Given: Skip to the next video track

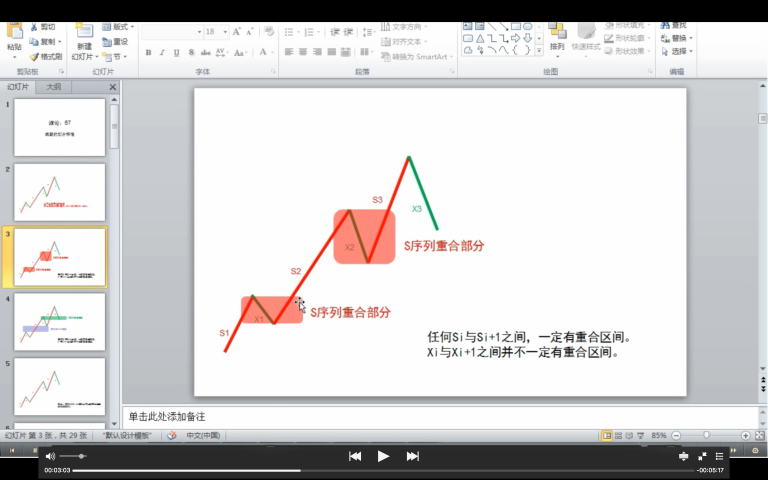Looking at the screenshot, I should pyautogui.click(x=412, y=456).
